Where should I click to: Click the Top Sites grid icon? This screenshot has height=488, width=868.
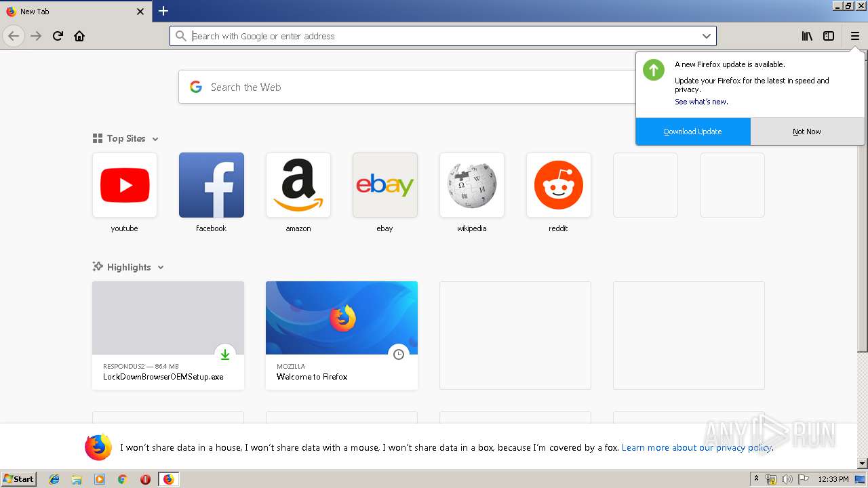98,138
